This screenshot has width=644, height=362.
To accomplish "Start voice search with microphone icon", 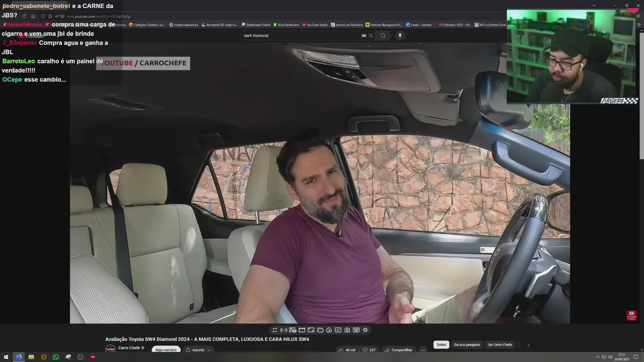I will click(x=400, y=35).
